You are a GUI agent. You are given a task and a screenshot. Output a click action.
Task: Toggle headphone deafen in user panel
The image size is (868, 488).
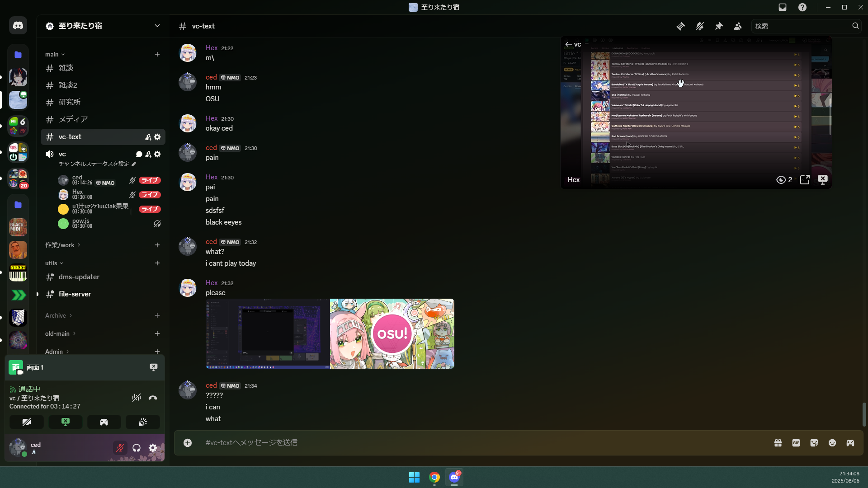tap(137, 448)
